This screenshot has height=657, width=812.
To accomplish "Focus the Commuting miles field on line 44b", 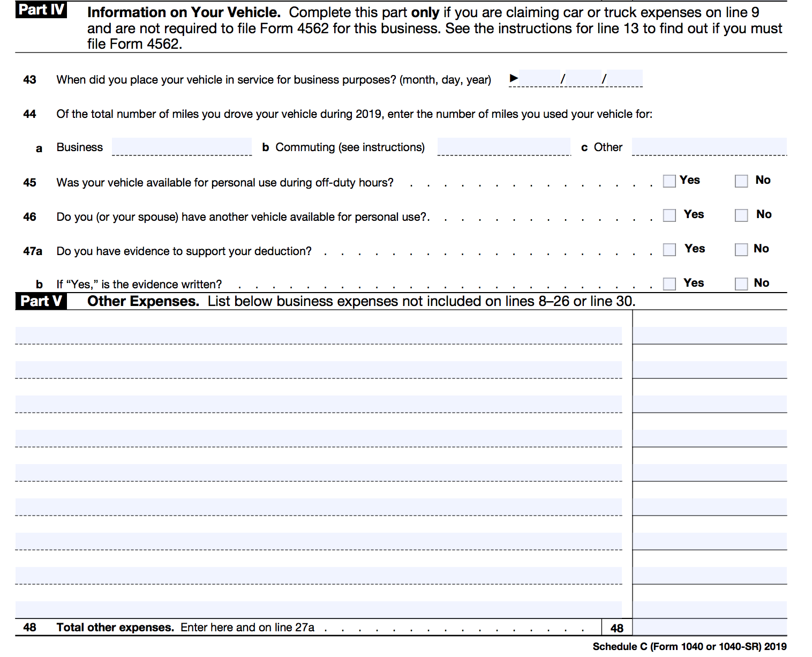I will [x=504, y=147].
